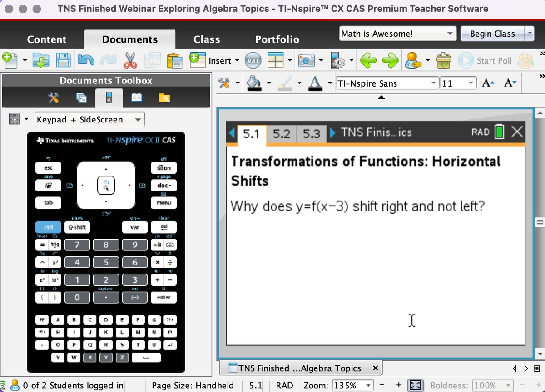
Task: Switch to the Portfolio workspace tab
Action: 277,39
